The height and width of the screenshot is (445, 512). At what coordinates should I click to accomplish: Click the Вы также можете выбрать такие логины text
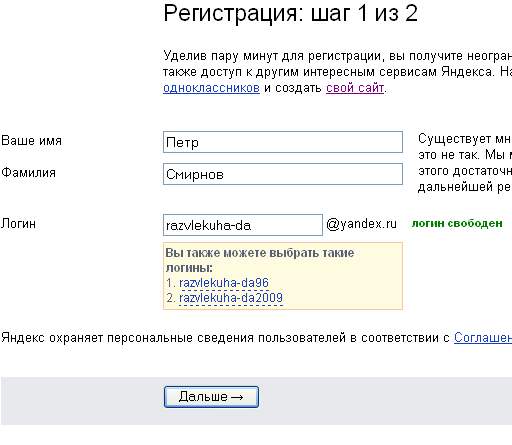click(x=260, y=260)
